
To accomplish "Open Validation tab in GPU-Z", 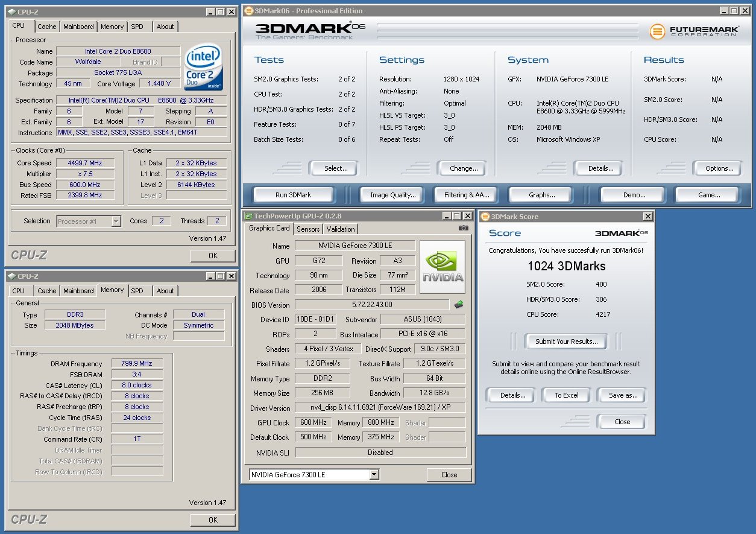I will coord(341,229).
